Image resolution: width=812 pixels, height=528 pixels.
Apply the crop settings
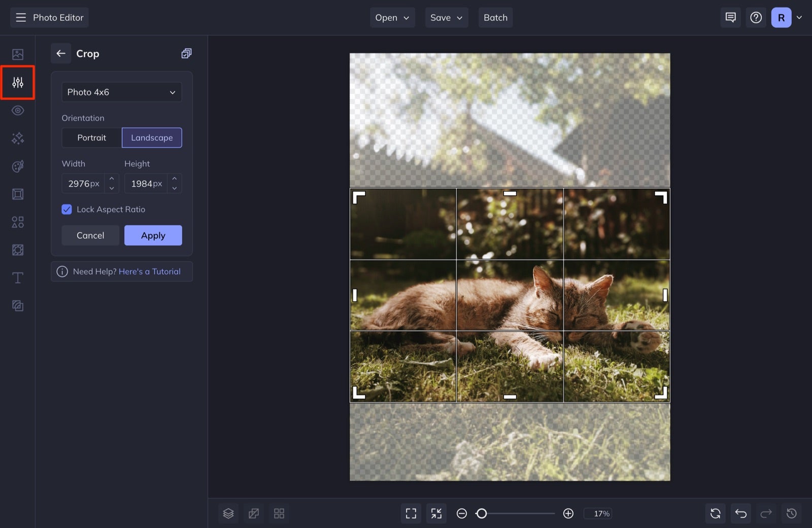coord(153,235)
